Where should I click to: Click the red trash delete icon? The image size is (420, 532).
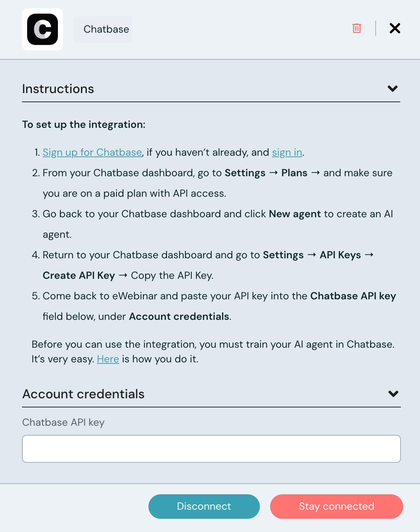357,28
